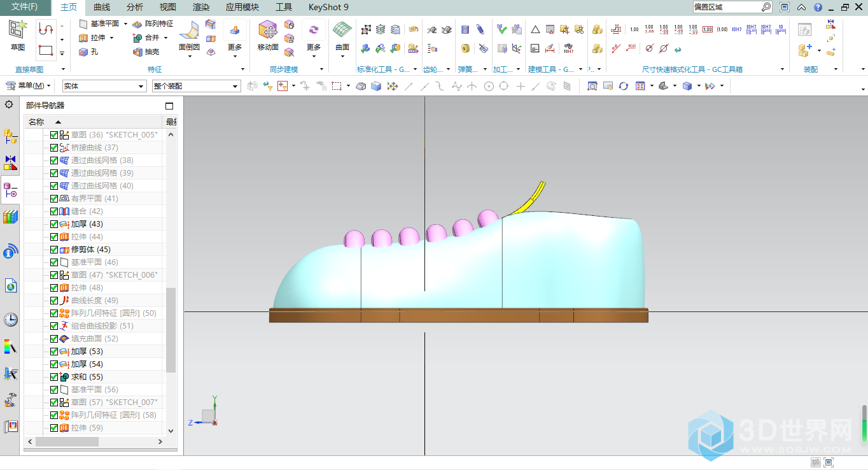Click the blue Help question mark icon
Image resolution: width=868 pixels, height=470 pixels.
click(x=817, y=7)
